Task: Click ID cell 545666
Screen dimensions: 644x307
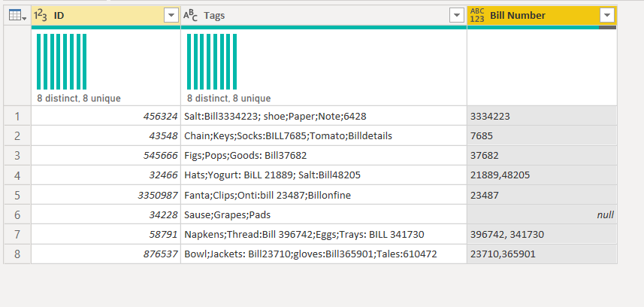Action: tap(106, 156)
